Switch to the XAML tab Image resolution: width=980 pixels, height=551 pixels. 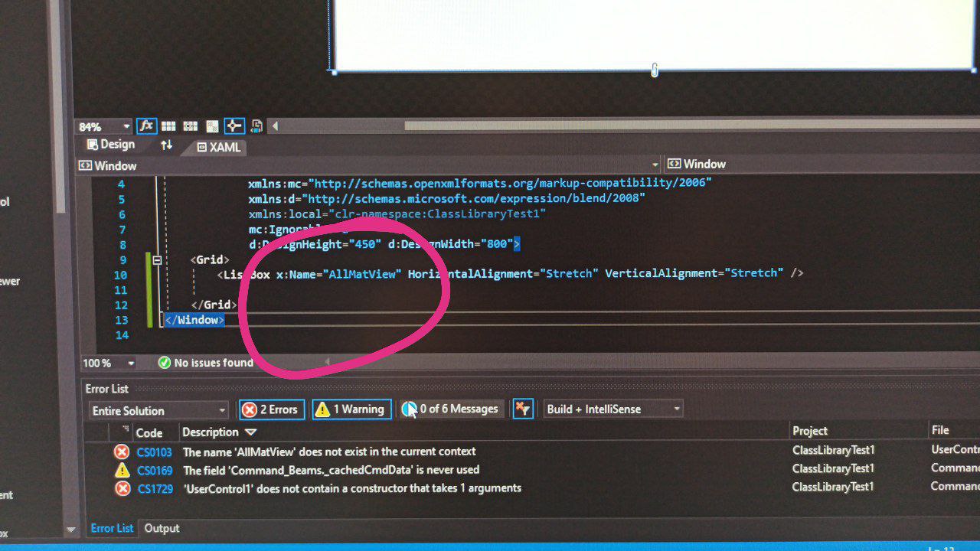218,147
